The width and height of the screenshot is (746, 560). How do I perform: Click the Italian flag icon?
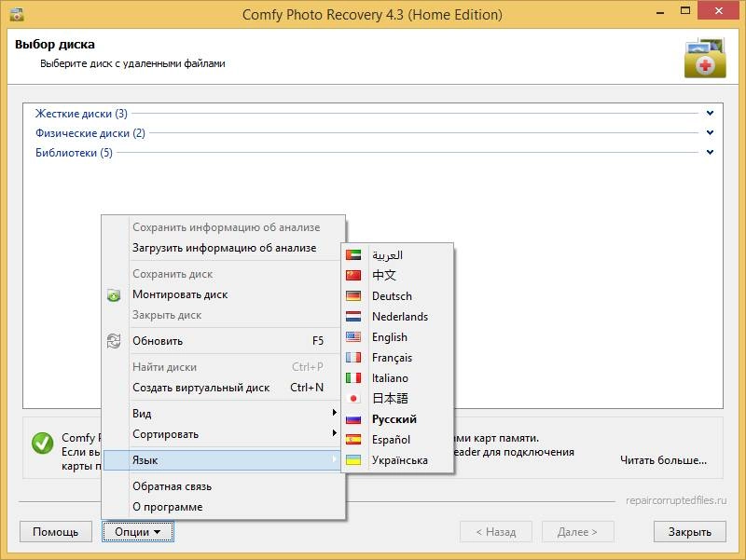[353, 378]
